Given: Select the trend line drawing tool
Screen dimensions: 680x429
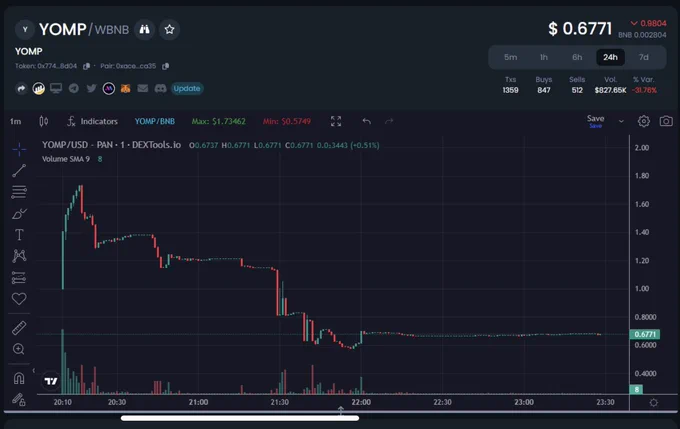Looking at the screenshot, I should coord(19,170).
